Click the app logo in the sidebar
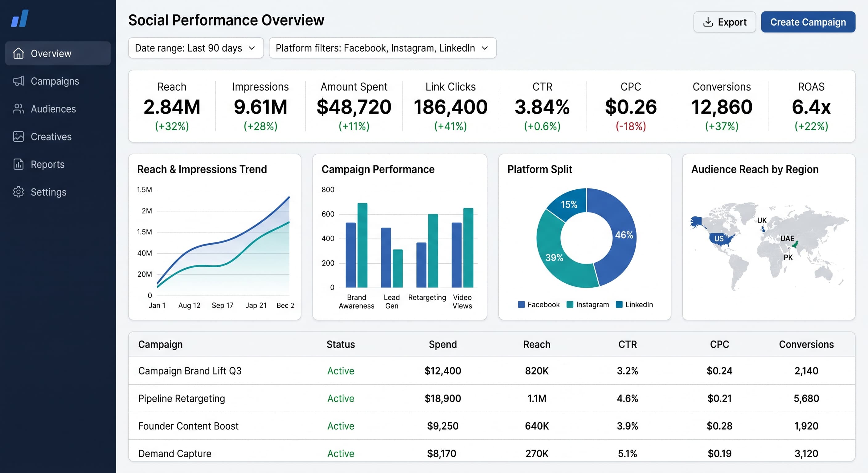The height and width of the screenshot is (473, 868). pyautogui.click(x=20, y=18)
